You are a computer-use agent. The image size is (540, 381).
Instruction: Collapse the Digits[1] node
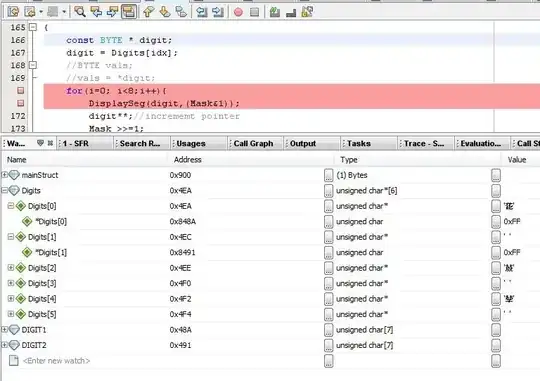(11, 237)
